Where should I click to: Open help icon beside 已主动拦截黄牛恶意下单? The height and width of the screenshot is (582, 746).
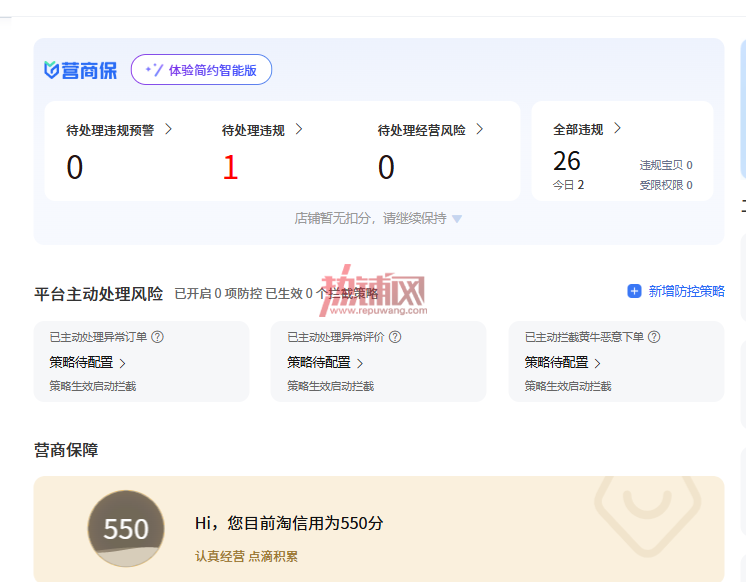coord(654,337)
